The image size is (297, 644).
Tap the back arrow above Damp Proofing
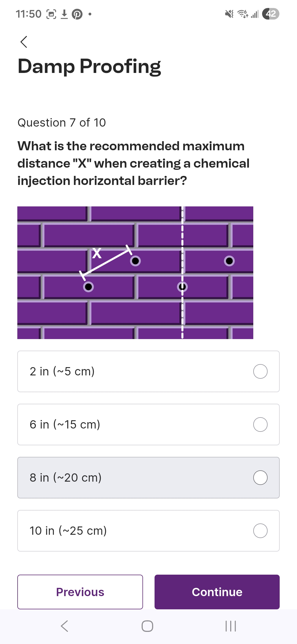[24, 42]
